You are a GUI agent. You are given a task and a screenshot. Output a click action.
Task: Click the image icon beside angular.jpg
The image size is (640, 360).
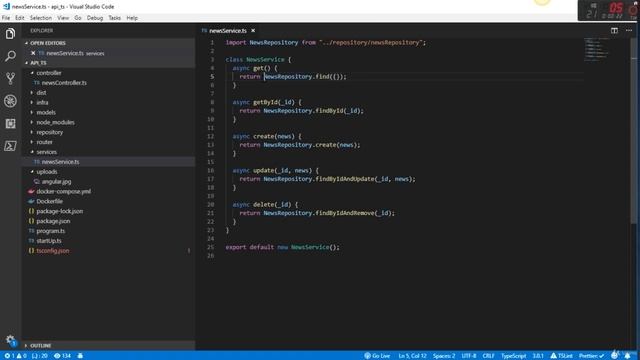(x=37, y=182)
